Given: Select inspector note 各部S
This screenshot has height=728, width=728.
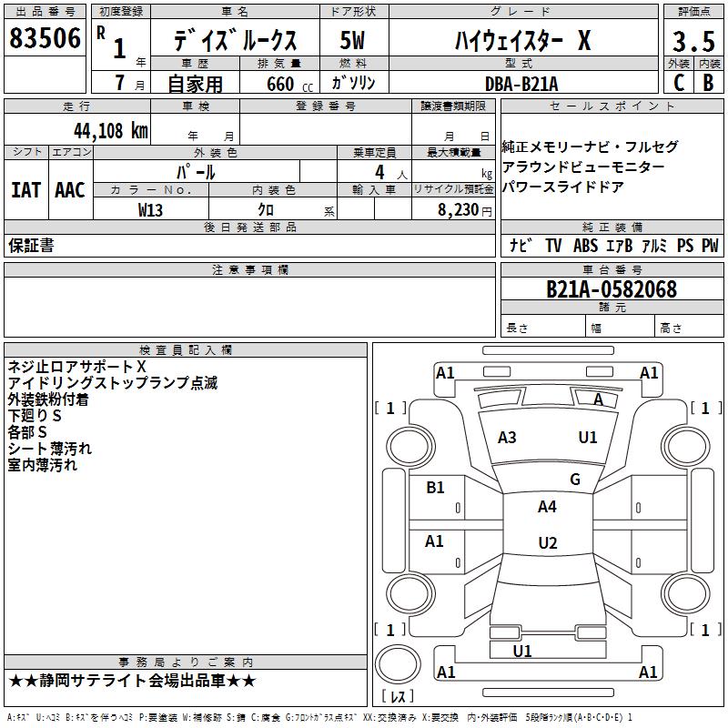Looking at the screenshot, I should [27, 431].
